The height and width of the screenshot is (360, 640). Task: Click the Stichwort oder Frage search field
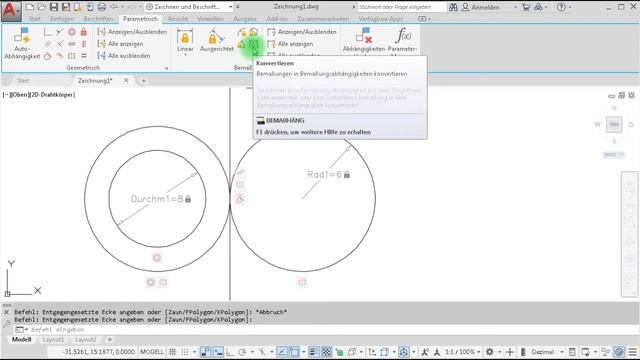[402, 7]
